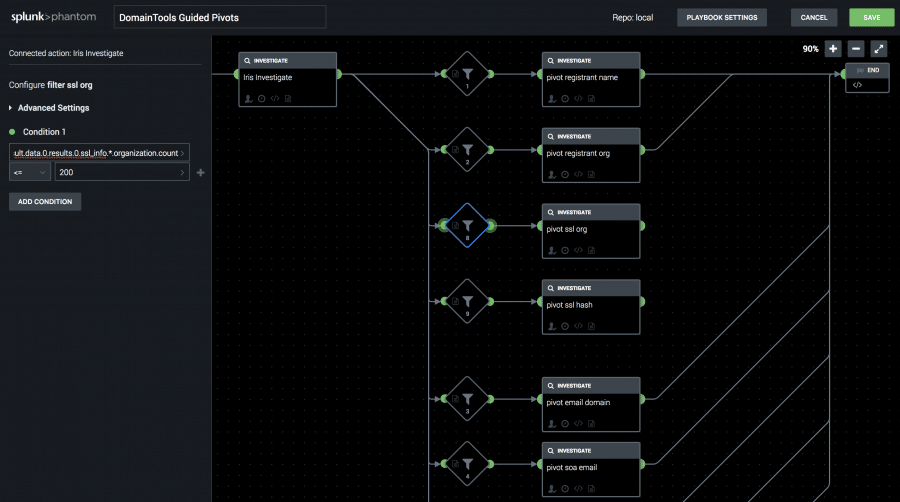The image size is (900, 502).
Task: Edit the playbook name field
Action: pos(220,17)
